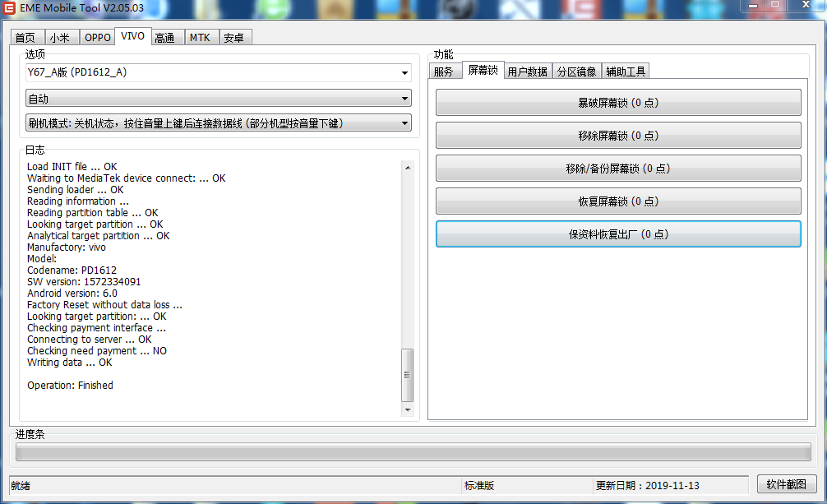
Task: Click 'Waiting to MediaTek device connect' log line
Action: [127, 178]
